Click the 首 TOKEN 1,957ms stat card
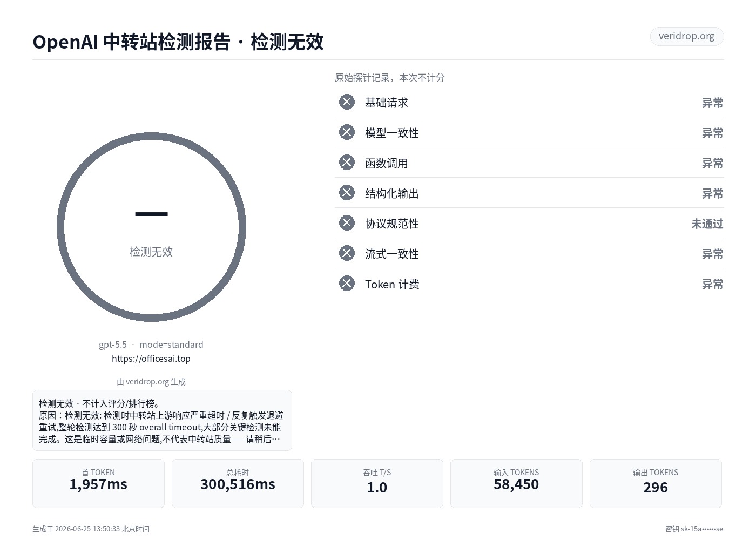The image size is (756, 540). [98, 483]
